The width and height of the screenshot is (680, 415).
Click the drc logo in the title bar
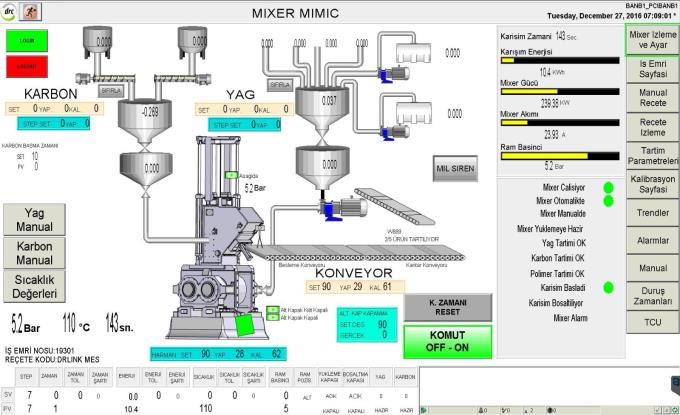pyautogui.click(x=8, y=12)
